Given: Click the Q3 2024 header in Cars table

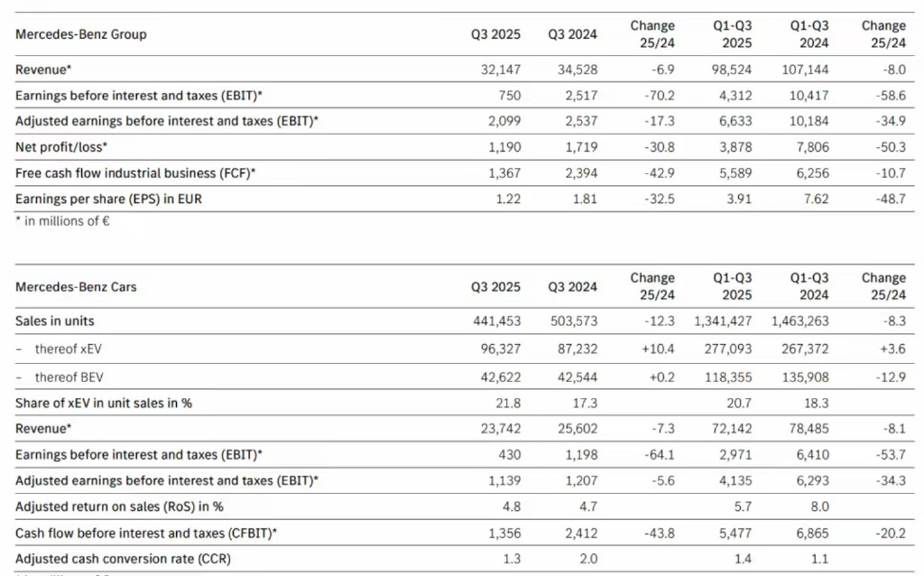Looking at the screenshot, I should pyautogui.click(x=572, y=286).
